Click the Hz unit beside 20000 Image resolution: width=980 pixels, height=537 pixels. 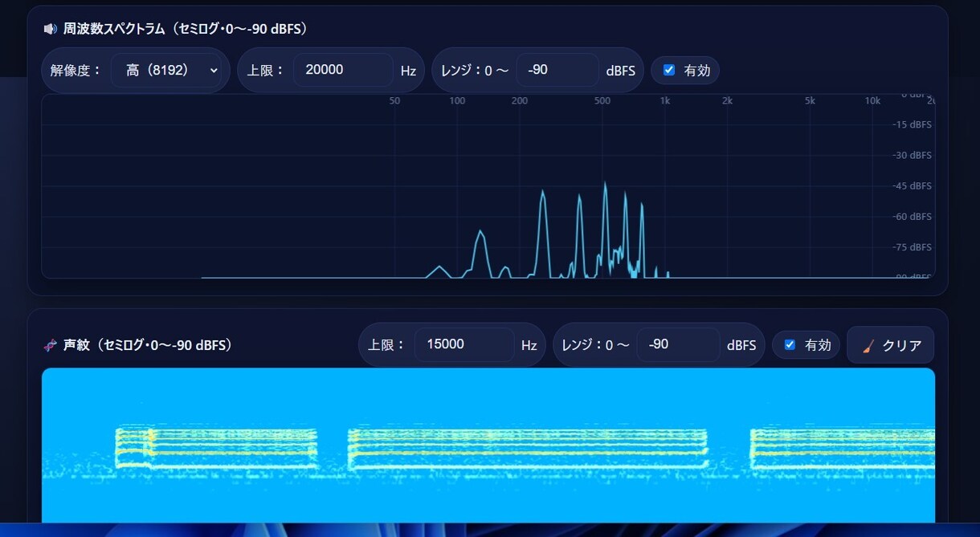(x=408, y=71)
